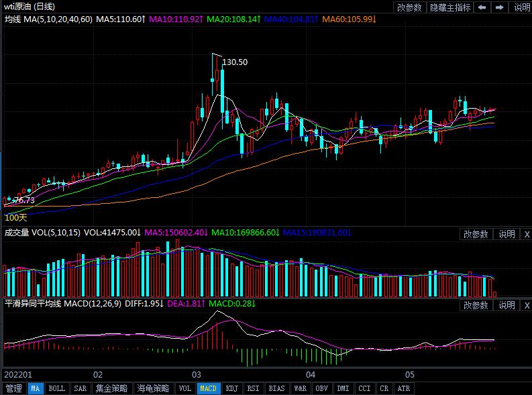Select the ATR indicator tab
This screenshot has height=395, width=532.
(403, 388)
